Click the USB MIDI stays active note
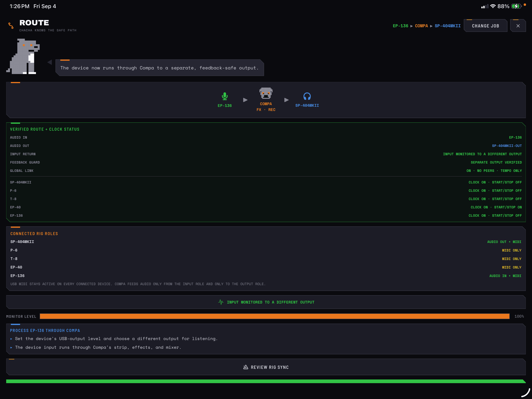This screenshot has height=399, width=532. 138,284
